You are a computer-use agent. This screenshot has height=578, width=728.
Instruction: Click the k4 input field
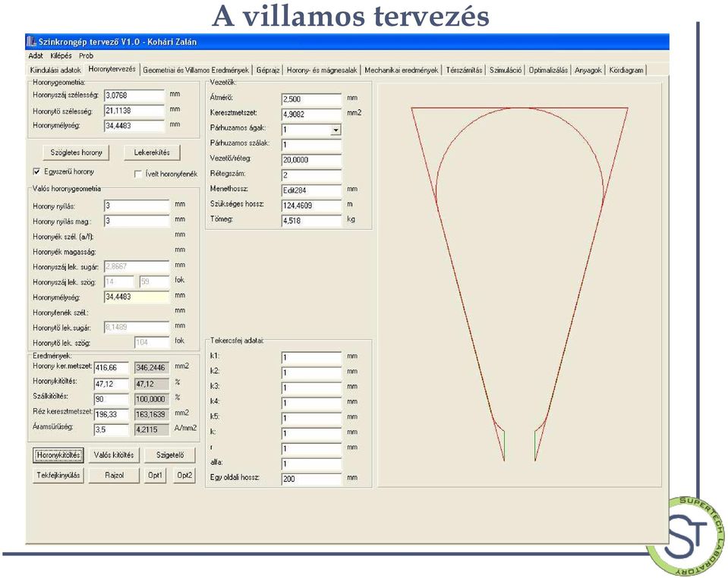point(311,403)
